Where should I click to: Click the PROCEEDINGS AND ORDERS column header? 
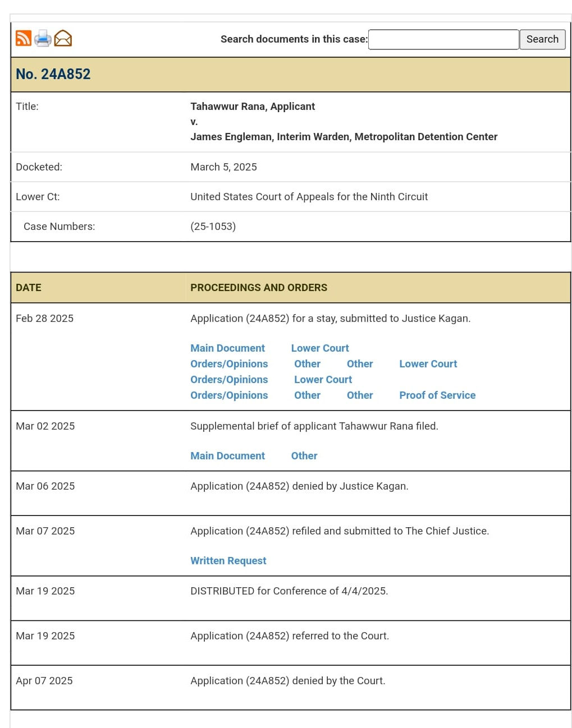point(259,288)
